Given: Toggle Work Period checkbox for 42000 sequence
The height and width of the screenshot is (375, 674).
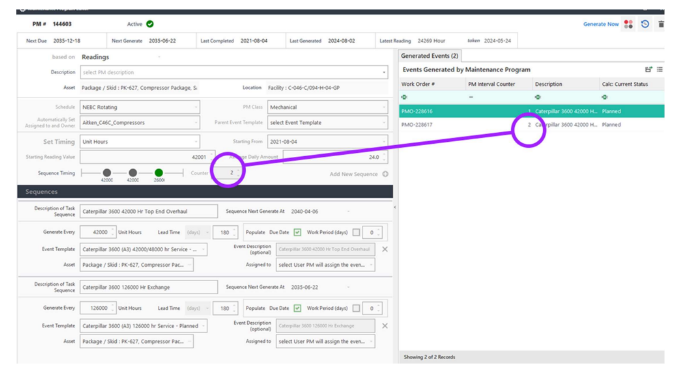Looking at the screenshot, I should (x=356, y=232).
